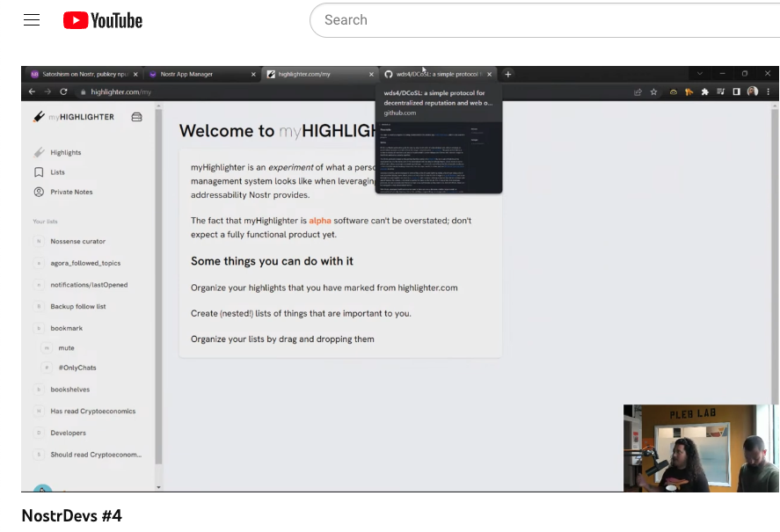Viewport: 780px width, 532px height.
Task: Open Private Notes in the sidebar
Action: (x=71, y=192)
